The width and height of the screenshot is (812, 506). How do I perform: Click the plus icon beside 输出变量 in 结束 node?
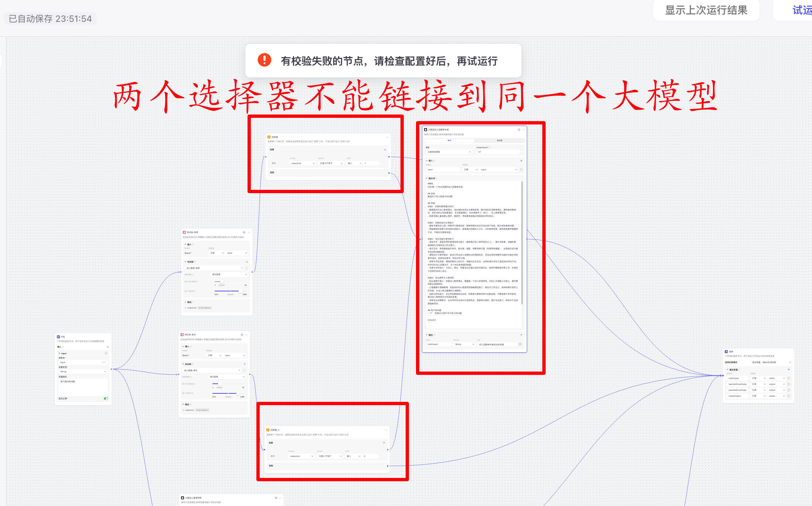[789, 369]
